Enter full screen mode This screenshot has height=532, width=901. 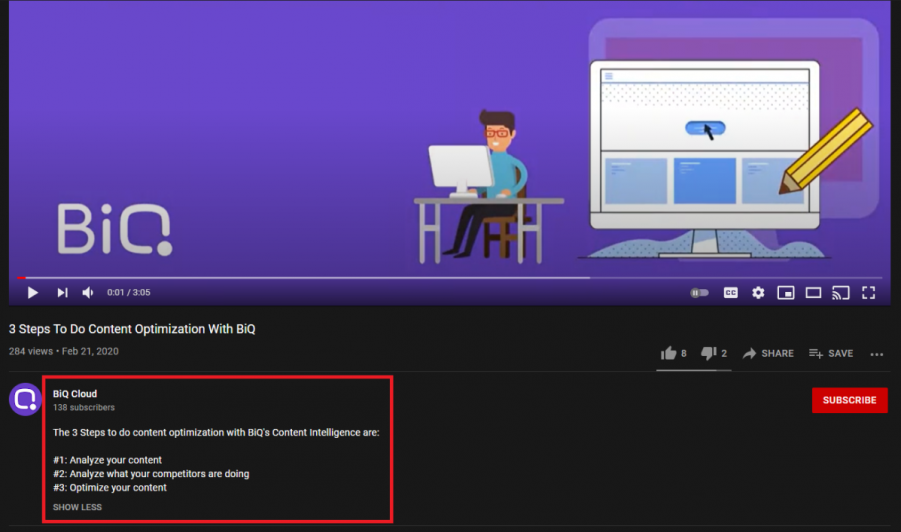point(868,292)
